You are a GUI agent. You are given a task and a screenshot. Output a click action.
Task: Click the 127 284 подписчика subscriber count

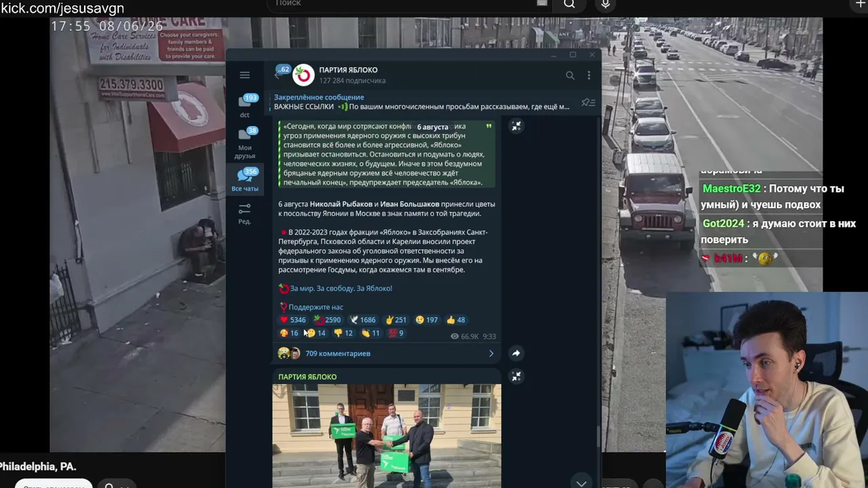(353, 81)
